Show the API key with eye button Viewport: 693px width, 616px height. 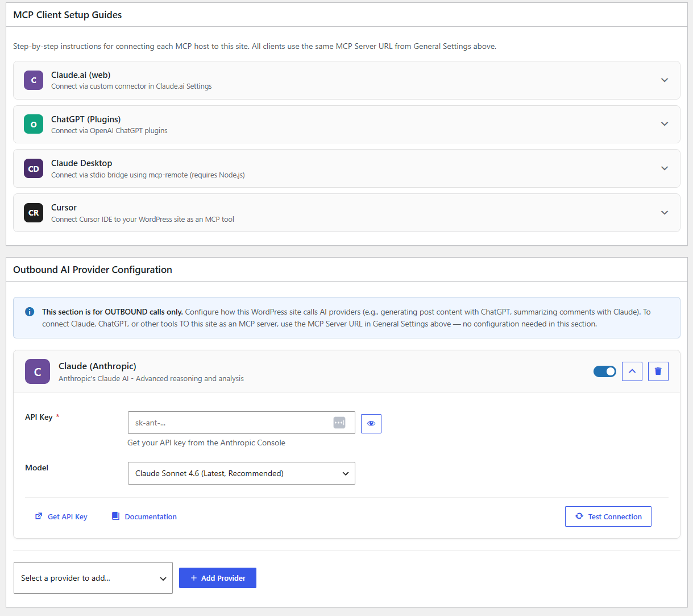(x=371, y=423)
